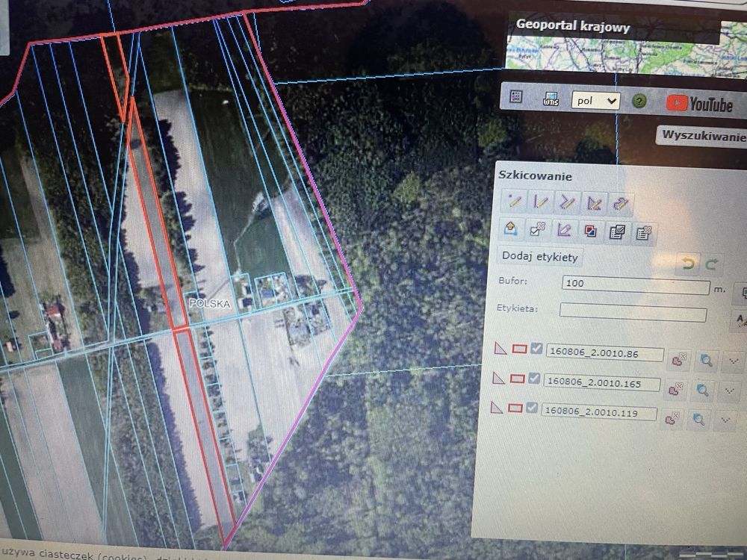Viewport: 747px width, 560px height.
Task: Click the import sketch upload icon
Action: 510,228
